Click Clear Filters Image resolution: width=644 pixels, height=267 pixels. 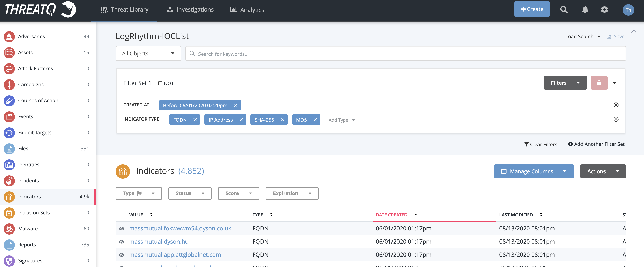541,144
